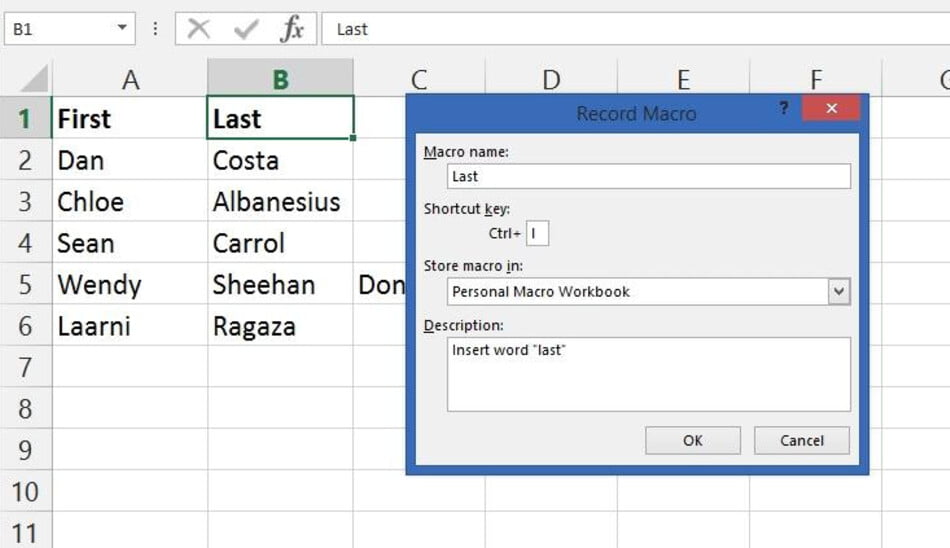Expand the Store macro in dropdown arrow
The width and height of the screenshot is (950, 548).
pos(839,292)
